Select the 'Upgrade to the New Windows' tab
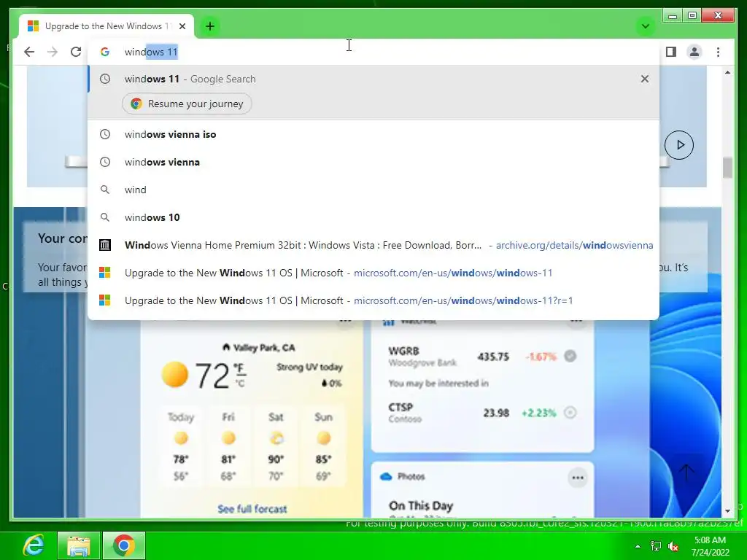The image size is (747, 560). [107, 26]
